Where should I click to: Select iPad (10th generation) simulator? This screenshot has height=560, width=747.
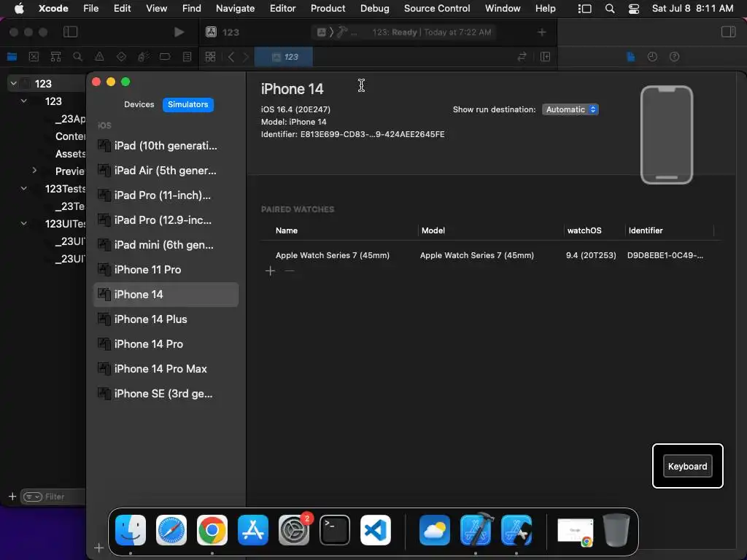point(166,146)
